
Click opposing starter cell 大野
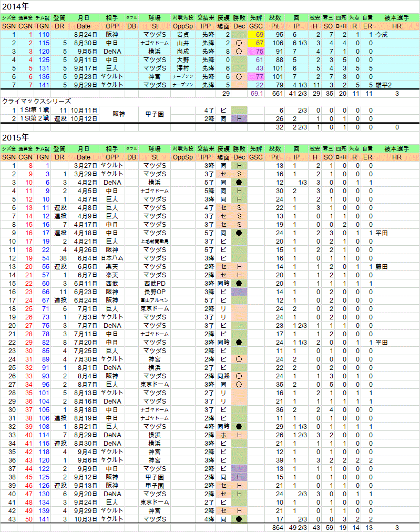183,60
